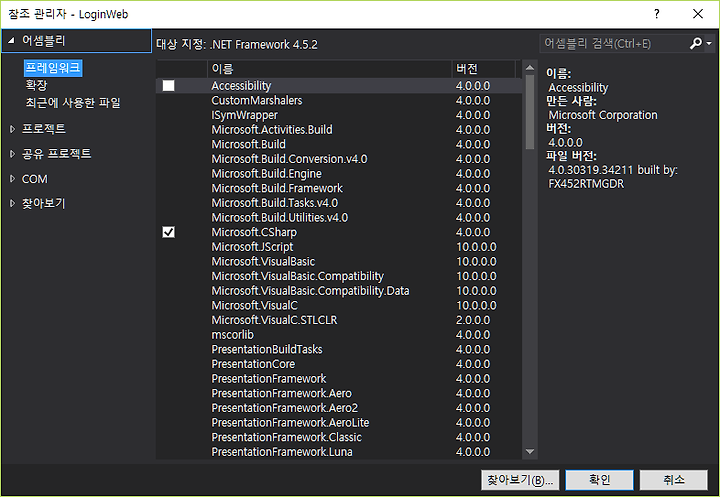Select the Microsoft.Activities.Build row
This screenshot has height=497, width=720.
(339, 130)
